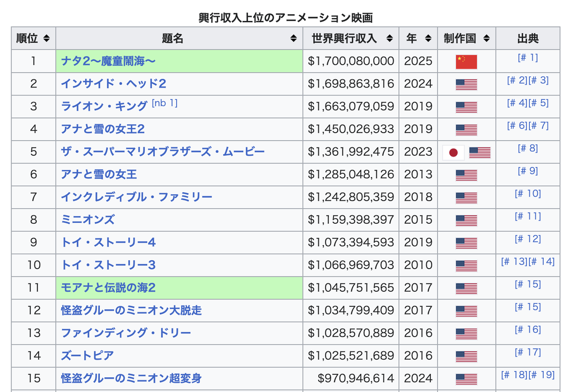568x392 pixels.
Task: Open reference [# 12] for トイ・ストーリー4
Action: (x=528, y=239)
